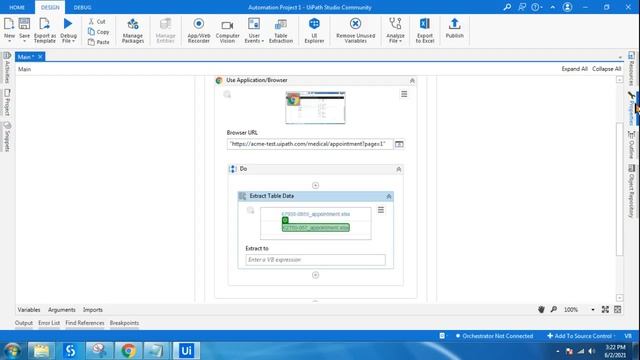Click the Copy command
The image size is (640, 360).
click(99, 32)
